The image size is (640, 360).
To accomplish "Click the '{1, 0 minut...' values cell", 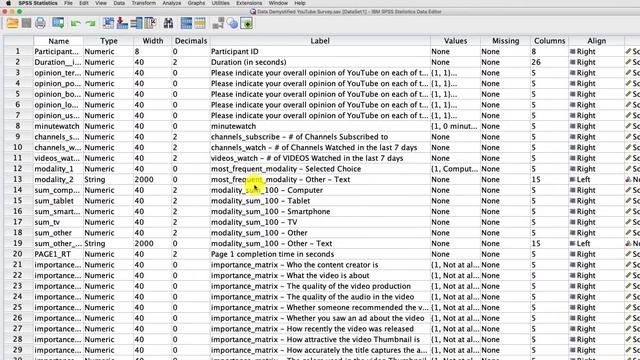I will coord(455,126).
